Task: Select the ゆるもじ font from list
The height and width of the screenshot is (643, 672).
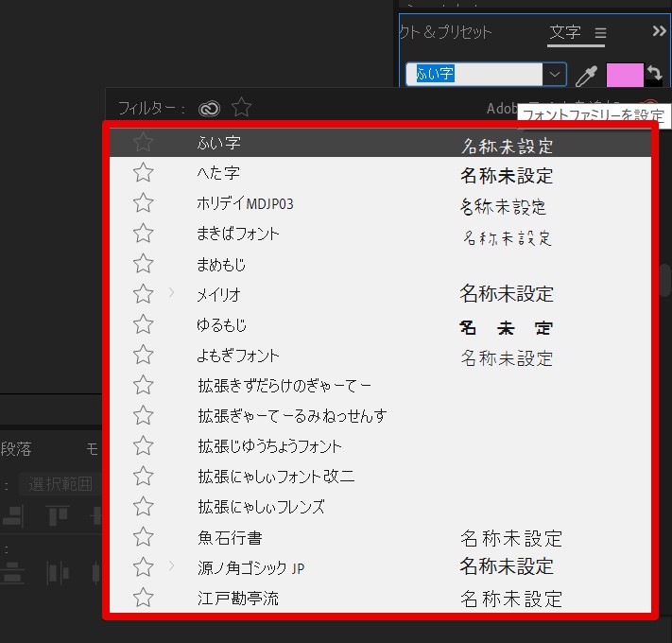Action: click(x=222, y=325)
